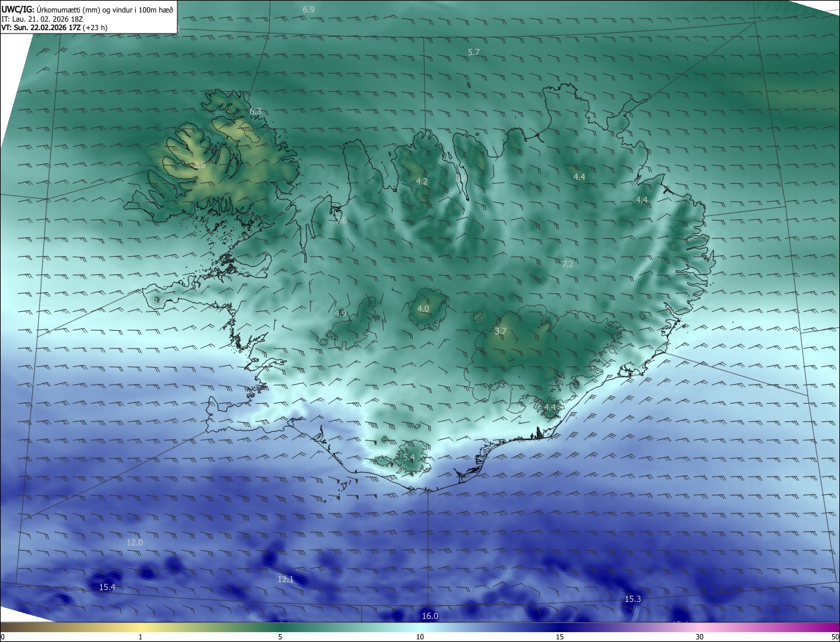The image size is (840, 642).
Task: Click the 15.4 value on the map
Action: [x=107, y=587]
